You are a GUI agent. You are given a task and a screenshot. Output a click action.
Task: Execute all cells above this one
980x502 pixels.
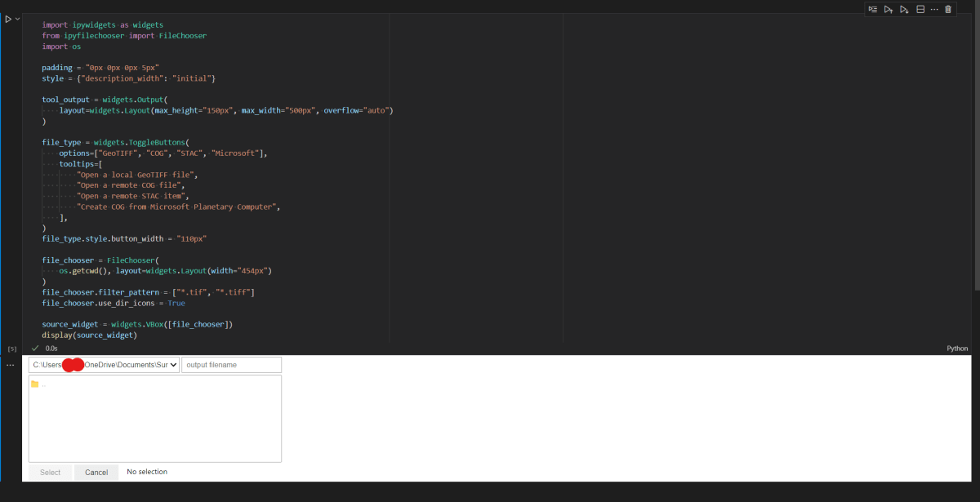coord(889,9)
